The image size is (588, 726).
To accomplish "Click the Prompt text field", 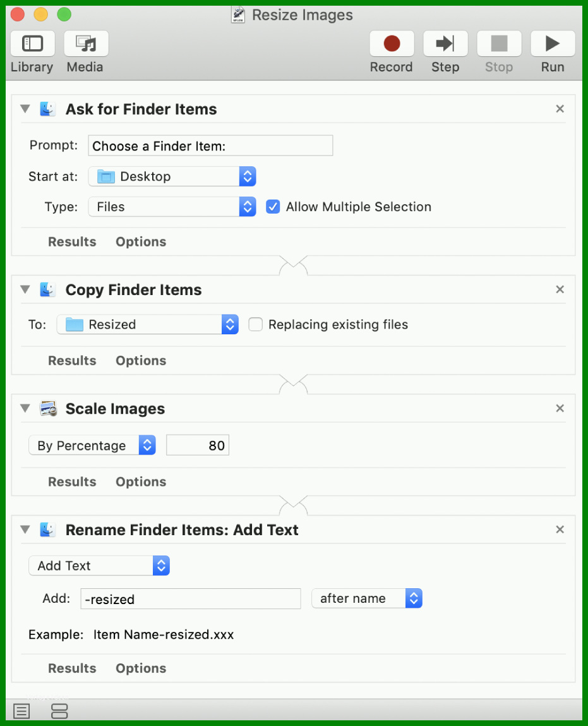I will [210, 145].
